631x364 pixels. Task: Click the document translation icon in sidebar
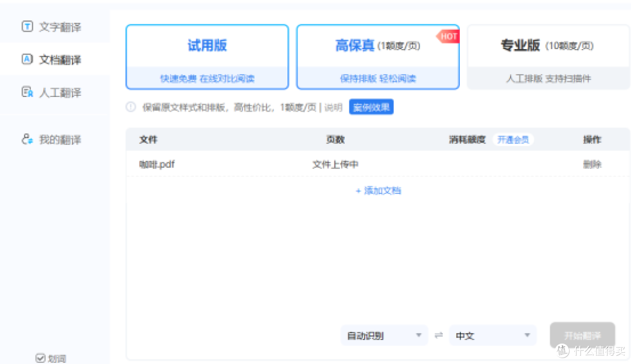coord(27,60)
